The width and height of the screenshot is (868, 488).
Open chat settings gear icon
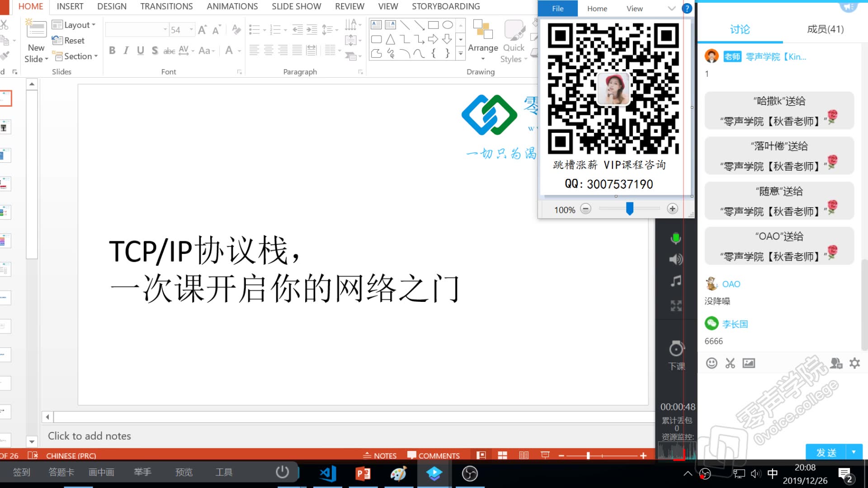(x=854, y=363)
